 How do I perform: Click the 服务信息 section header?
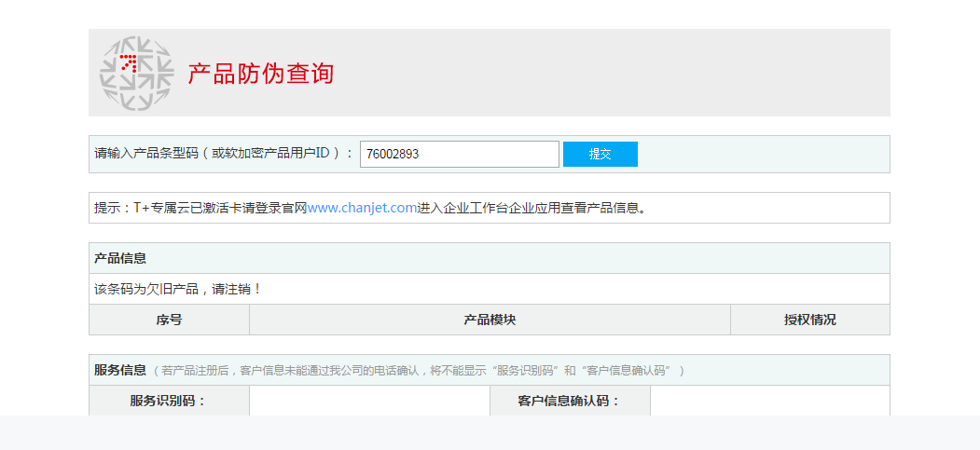tap(120, 370)
